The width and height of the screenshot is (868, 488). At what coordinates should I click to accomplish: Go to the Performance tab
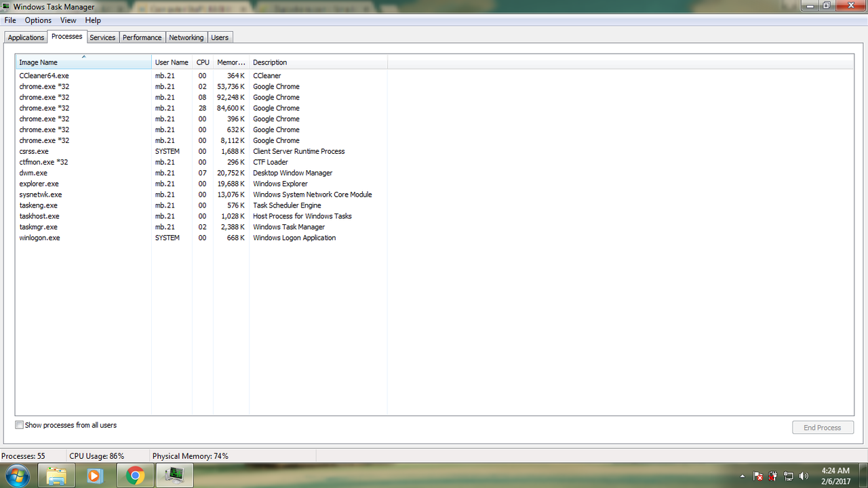pos(142,37)
